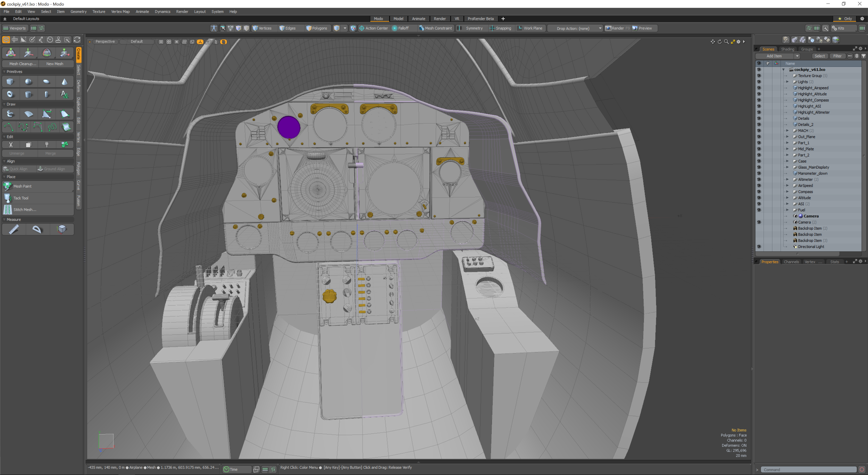Open the Preview renderer
Image resolution: width=868 pixels, height=475 pixels.
[x=644, y=28]
